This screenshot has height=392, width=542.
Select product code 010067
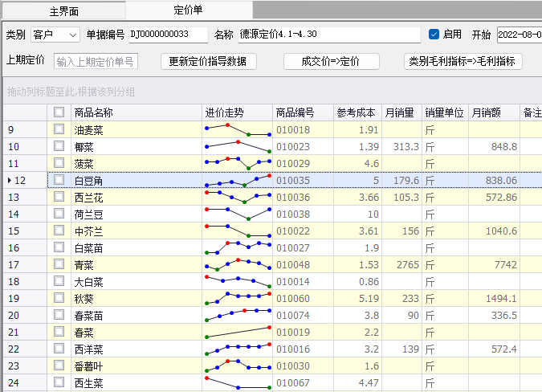[x=293, y=383]
